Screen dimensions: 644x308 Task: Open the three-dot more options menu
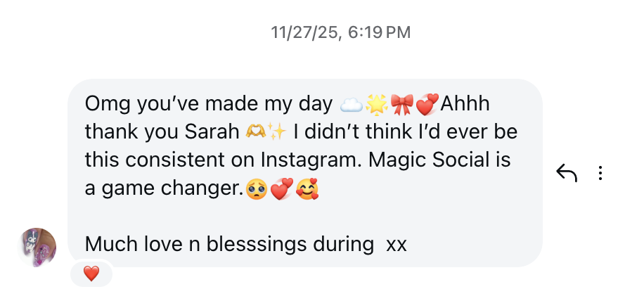click(600, 173)
